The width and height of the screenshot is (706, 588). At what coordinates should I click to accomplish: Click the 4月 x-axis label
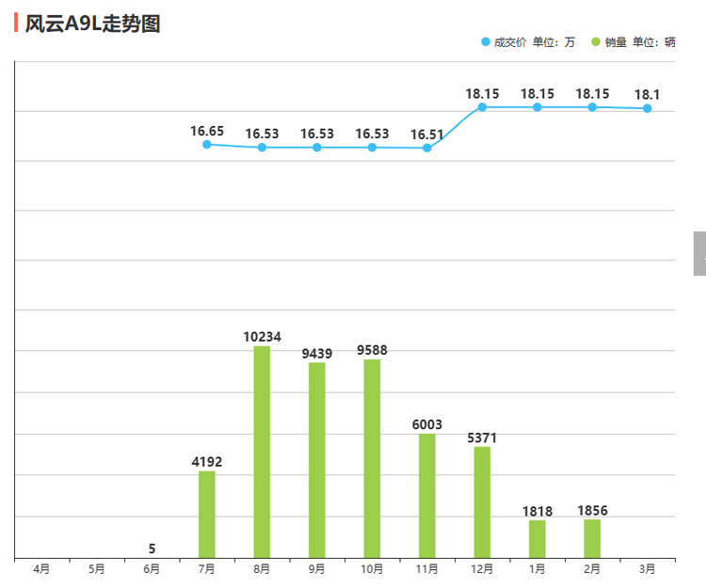click(x=41, y=569)
